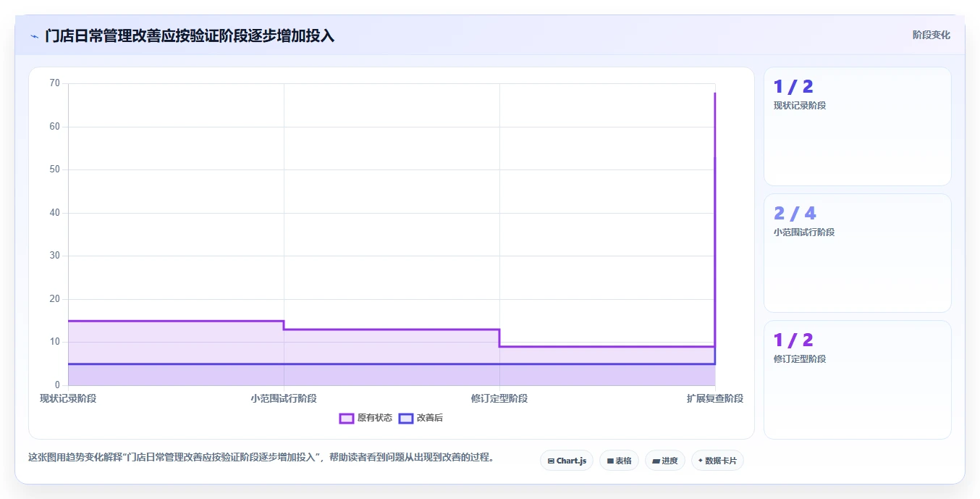The image size is (980, 499).
Task: Click the 改善后 blue legend swatch
Action: [x=406, y=418]
